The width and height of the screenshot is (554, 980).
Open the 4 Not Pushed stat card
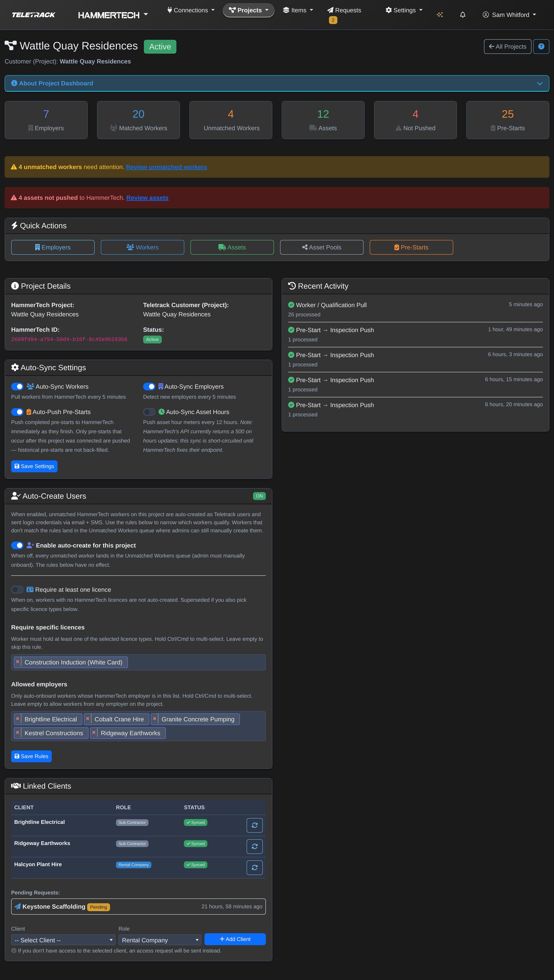[415, 120]
